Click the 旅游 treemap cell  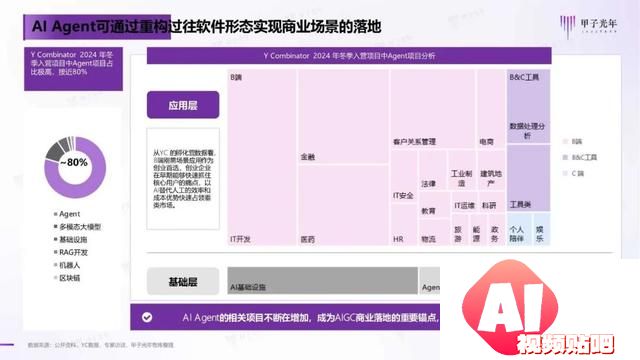coord(459,229)
